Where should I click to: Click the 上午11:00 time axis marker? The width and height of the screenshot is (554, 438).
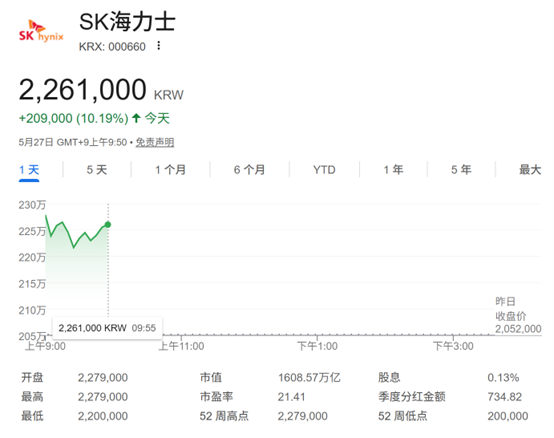coord(181,346)
